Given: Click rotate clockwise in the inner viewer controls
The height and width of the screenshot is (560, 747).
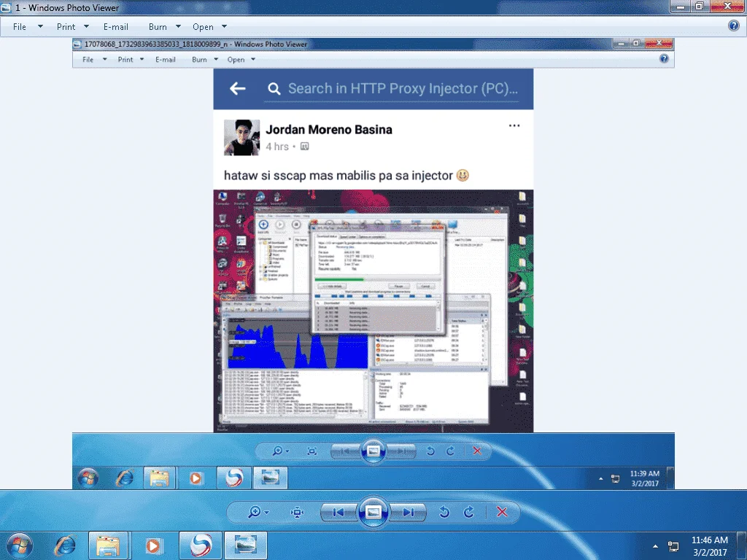Looking at the screenshot, I should click(450, 451).
